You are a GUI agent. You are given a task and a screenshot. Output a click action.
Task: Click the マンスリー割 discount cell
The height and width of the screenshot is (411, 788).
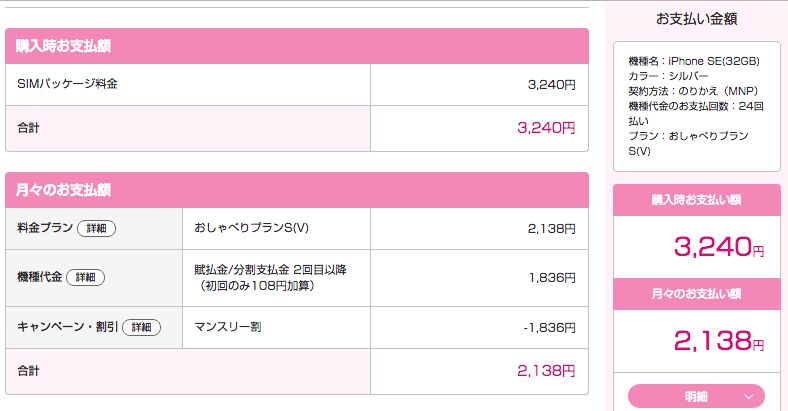pyautogui.click(x=228, y=327)
